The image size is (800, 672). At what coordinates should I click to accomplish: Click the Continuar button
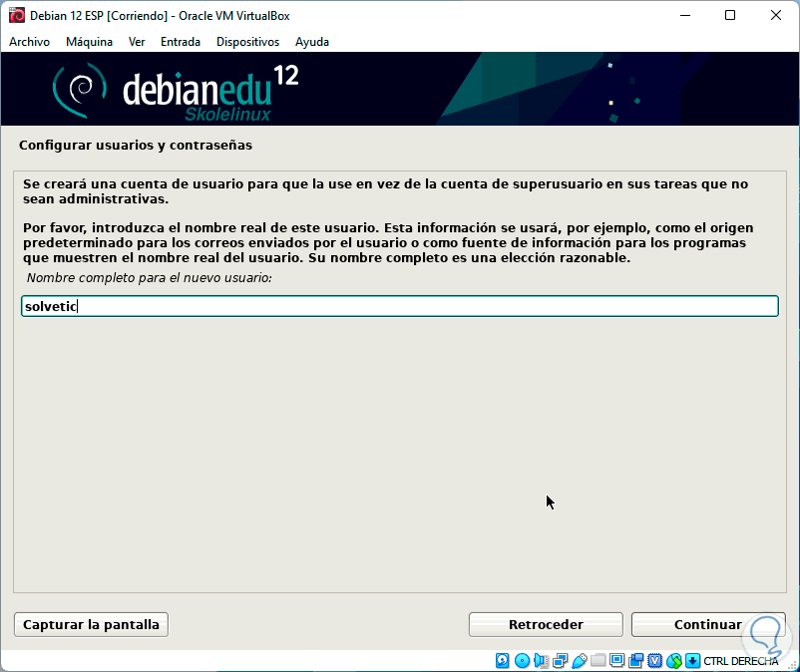707,624
